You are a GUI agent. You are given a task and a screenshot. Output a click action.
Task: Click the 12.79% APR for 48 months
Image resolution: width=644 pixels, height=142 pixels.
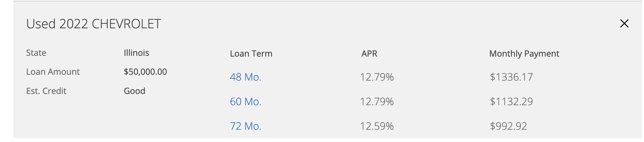click(377, 77)
